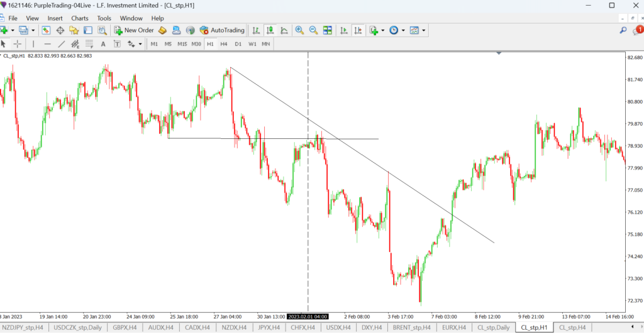Screen dimensions: 644x333
Task: Click the Zoom Out magnifier icon
Action: click(313, 30)
